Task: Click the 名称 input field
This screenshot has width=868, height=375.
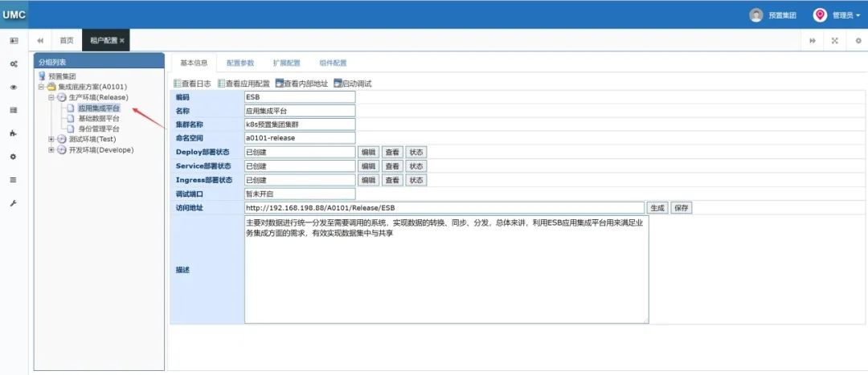Action: (300, 111)
